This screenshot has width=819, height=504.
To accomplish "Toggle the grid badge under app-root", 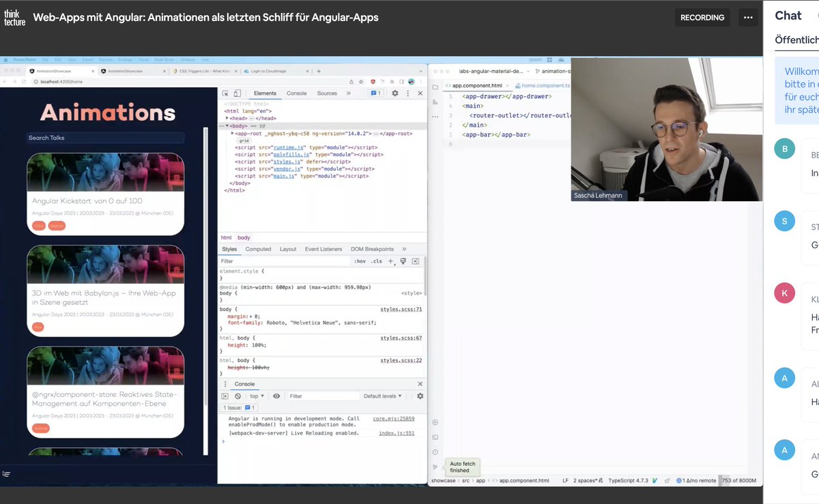I will [244, 140].
